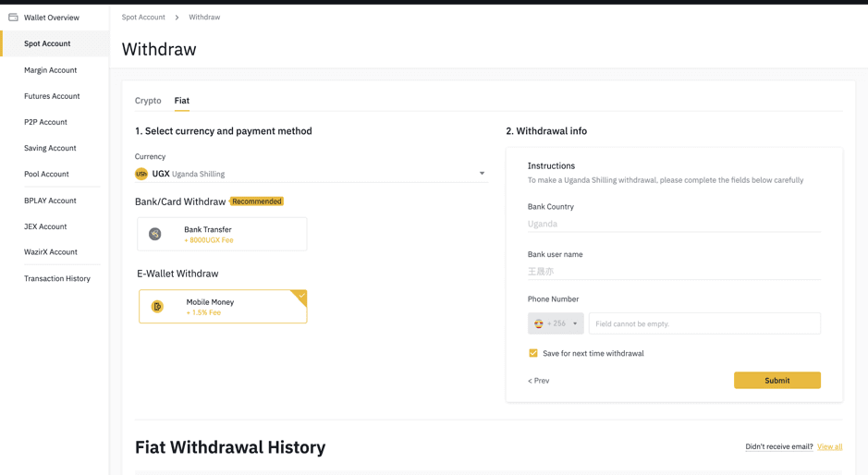Open Margin Account in sidebar
This screenshot has width=868, height=475.
51,70
